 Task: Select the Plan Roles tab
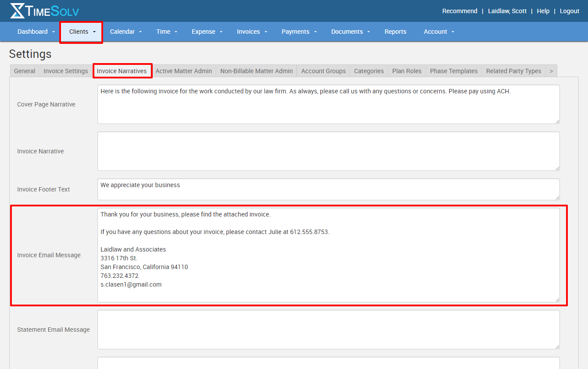coord(406,71)
